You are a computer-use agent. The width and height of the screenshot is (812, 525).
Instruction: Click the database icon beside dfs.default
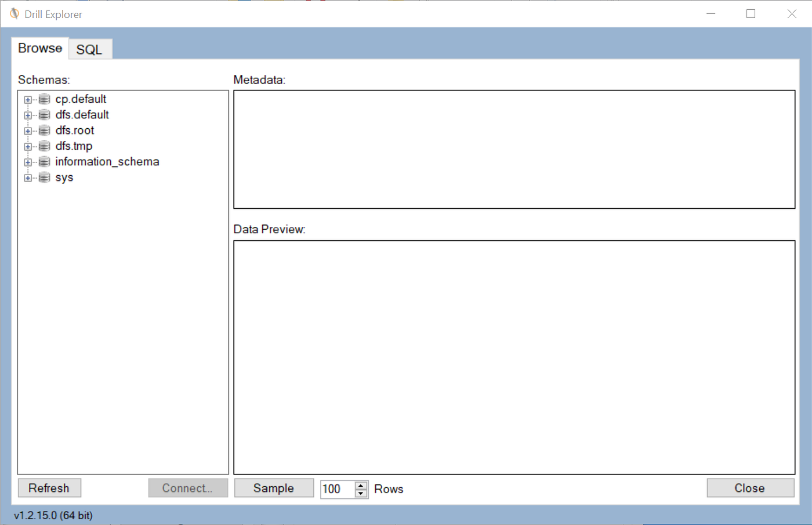pyautogui.click(x=44, y=114)
